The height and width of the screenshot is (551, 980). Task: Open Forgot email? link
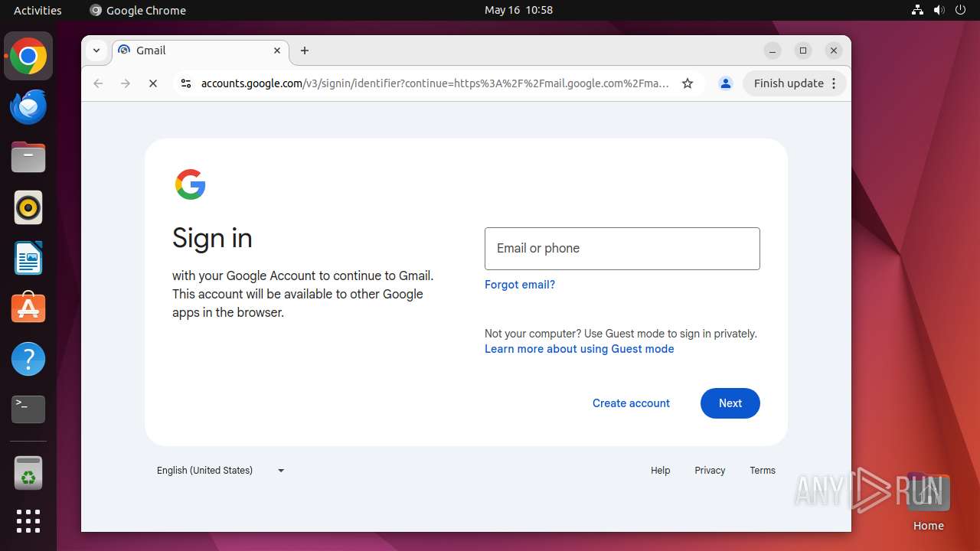click(x=520, y=285)
